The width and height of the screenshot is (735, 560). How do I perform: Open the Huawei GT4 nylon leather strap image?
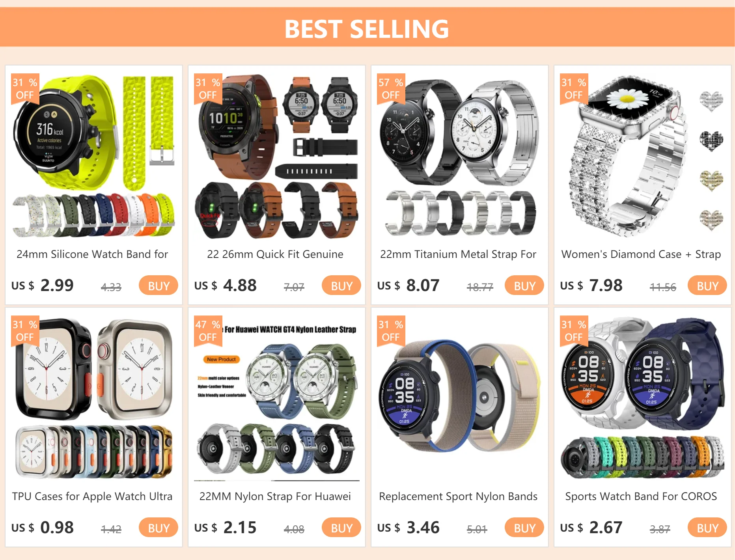click(x=277, y=398)
